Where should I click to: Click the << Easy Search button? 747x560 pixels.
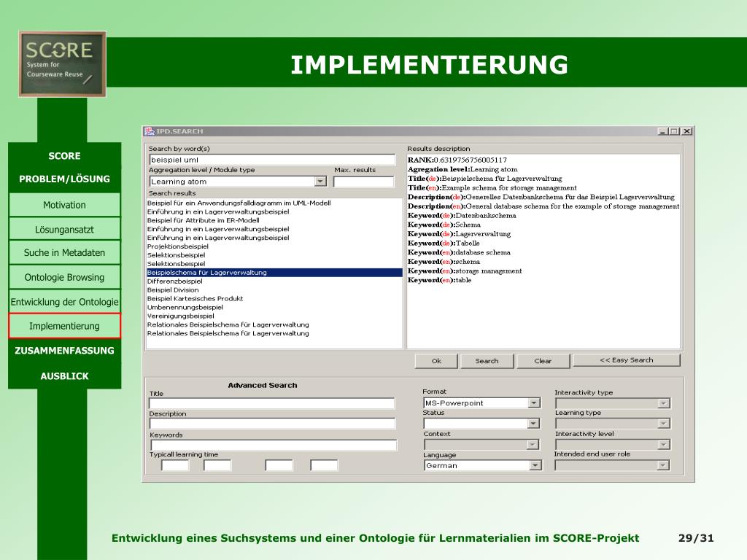pyautogui.click(x=627, y=360)
